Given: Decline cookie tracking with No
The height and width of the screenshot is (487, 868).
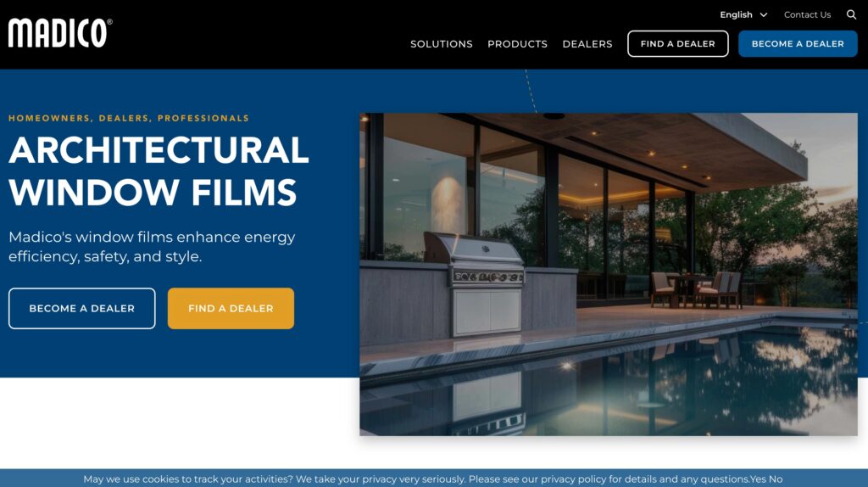Looking at the screenshot, I should click(x=776, y=479).
